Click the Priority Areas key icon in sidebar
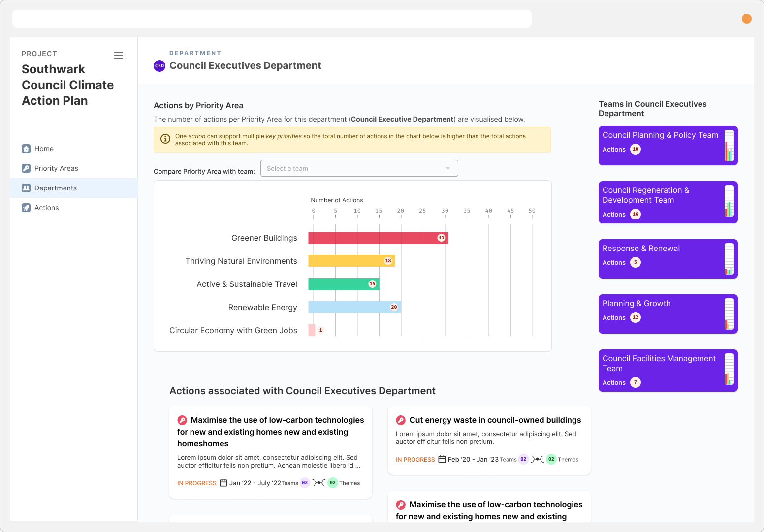Image resolution: width=764 pixels, height=532 pixels. pyautogui.click(x=26, y=168)
